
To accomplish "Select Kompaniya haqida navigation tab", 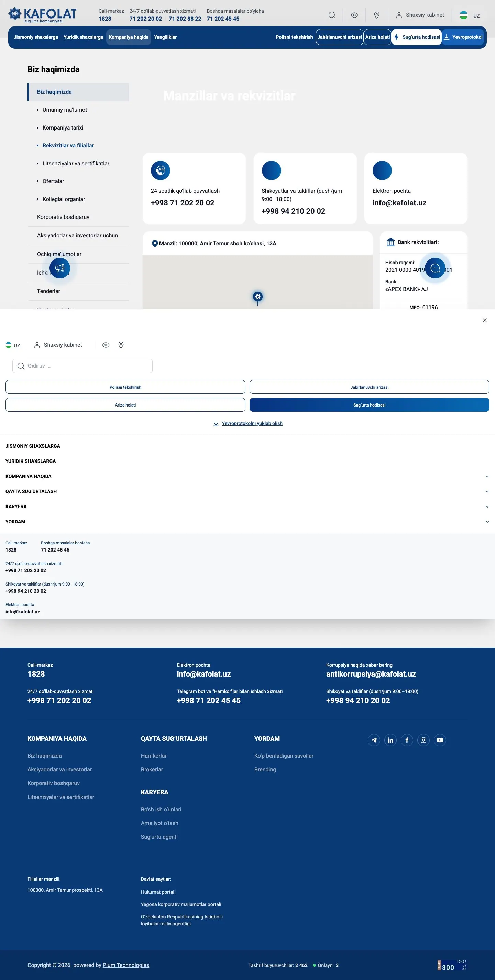I will click(x=129, y=37).
